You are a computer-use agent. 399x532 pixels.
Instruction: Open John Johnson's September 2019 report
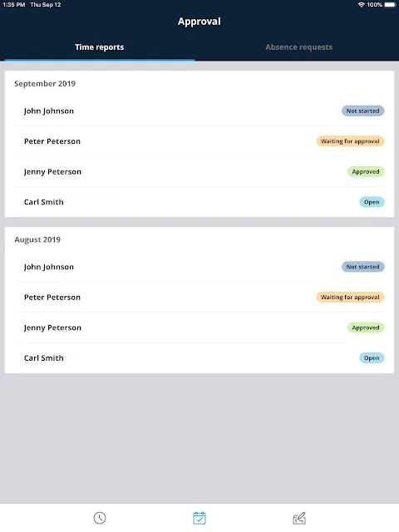(199, 111)
